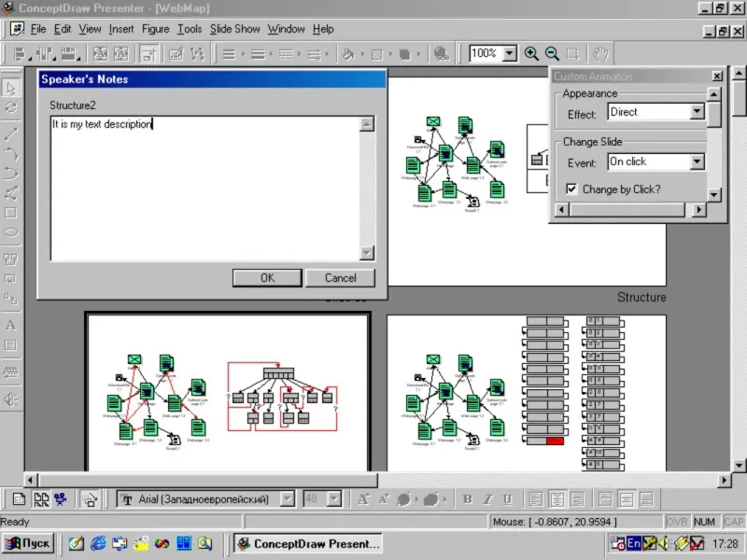
Task: Click the zoom in magnifier
Action: pyautogui.click(x=531, y=53)
